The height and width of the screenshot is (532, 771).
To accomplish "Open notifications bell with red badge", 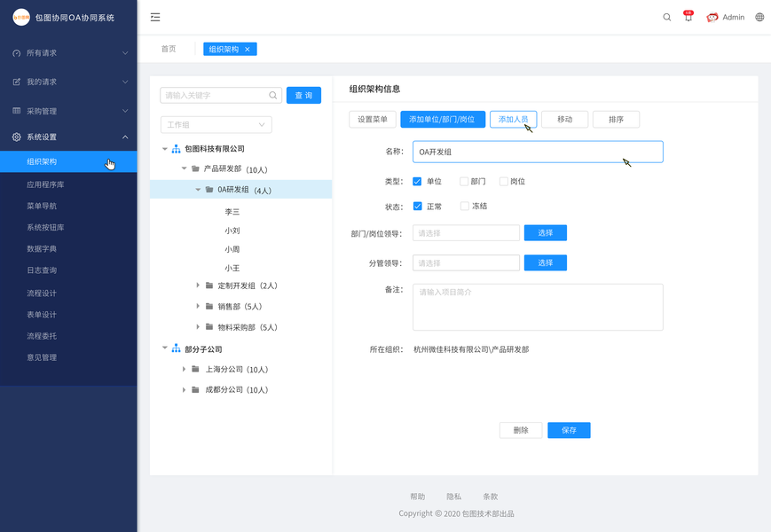I will coord(688,16).
